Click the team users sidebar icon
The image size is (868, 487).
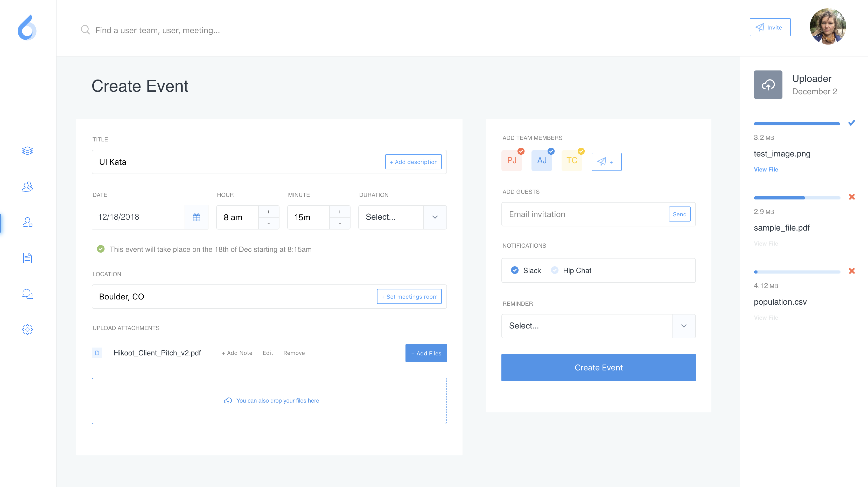point(27,187)
